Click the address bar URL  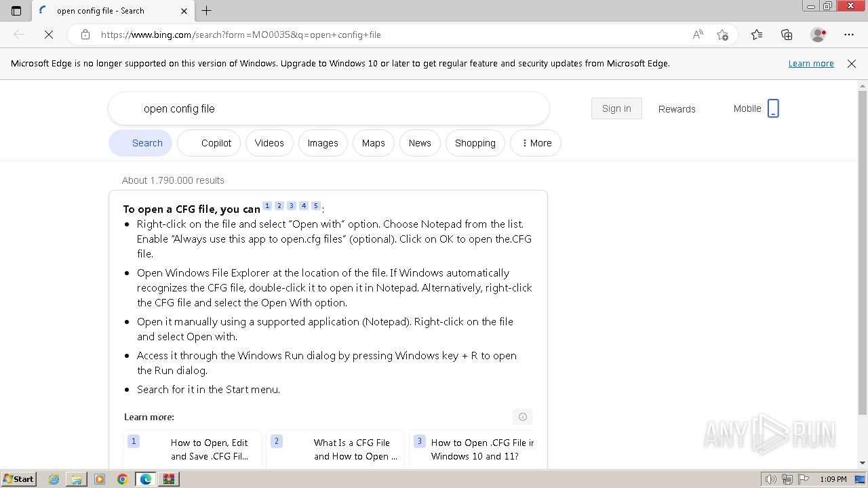241,35
